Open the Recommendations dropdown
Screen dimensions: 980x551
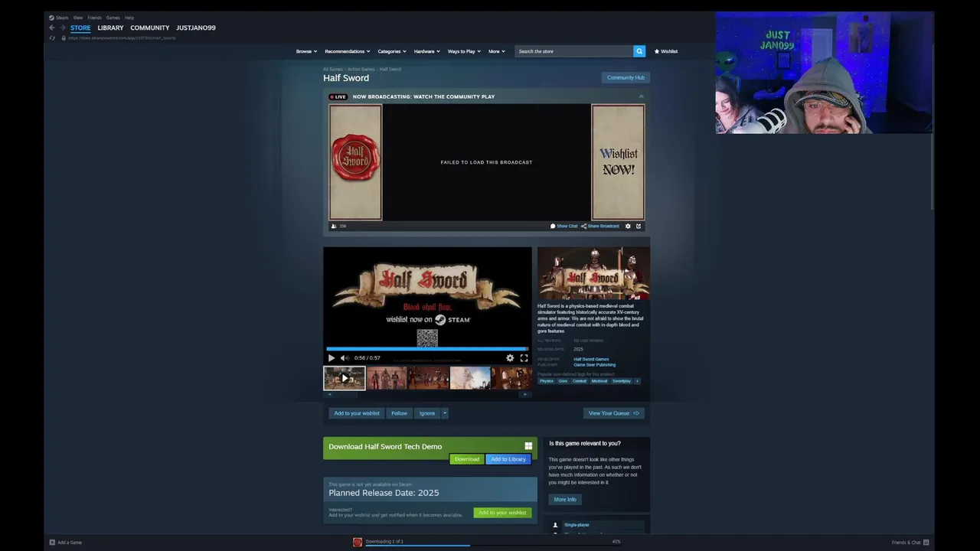348,51
